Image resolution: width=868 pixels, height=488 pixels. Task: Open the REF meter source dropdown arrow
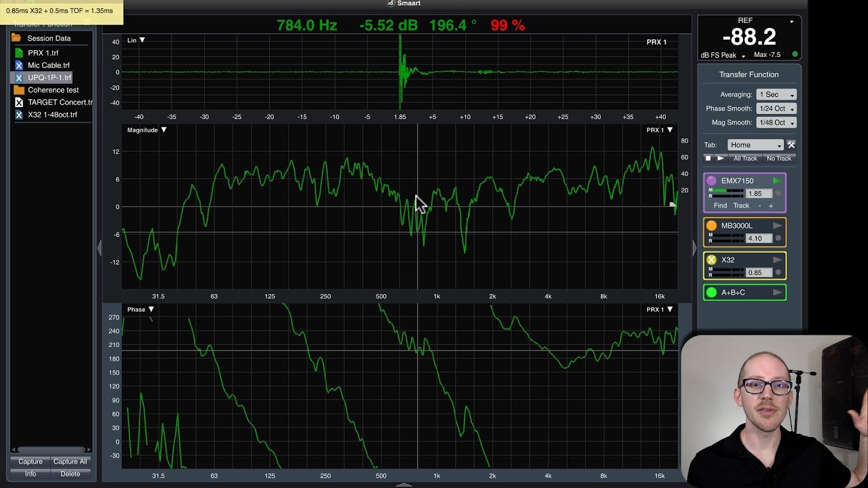click(x=791, y=22)
